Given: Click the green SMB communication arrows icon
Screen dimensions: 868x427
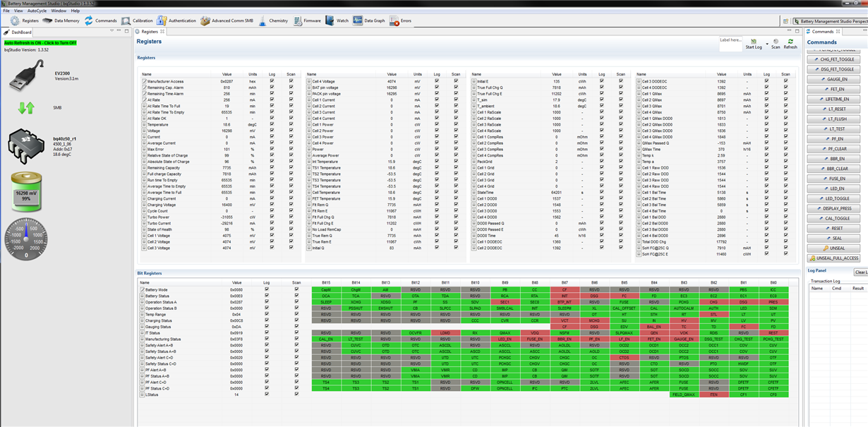Looking at the screenshot, I should (26, 108).
